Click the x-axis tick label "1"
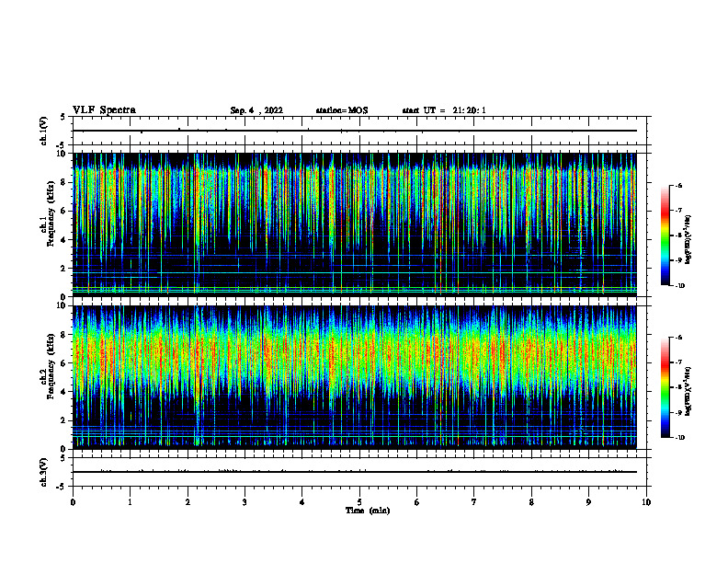 (130, 502)
